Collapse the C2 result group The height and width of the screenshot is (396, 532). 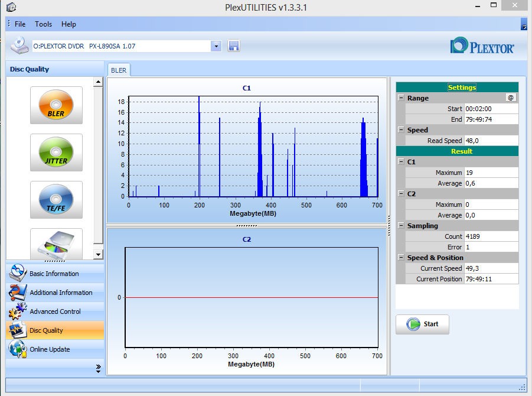(401, 194)
